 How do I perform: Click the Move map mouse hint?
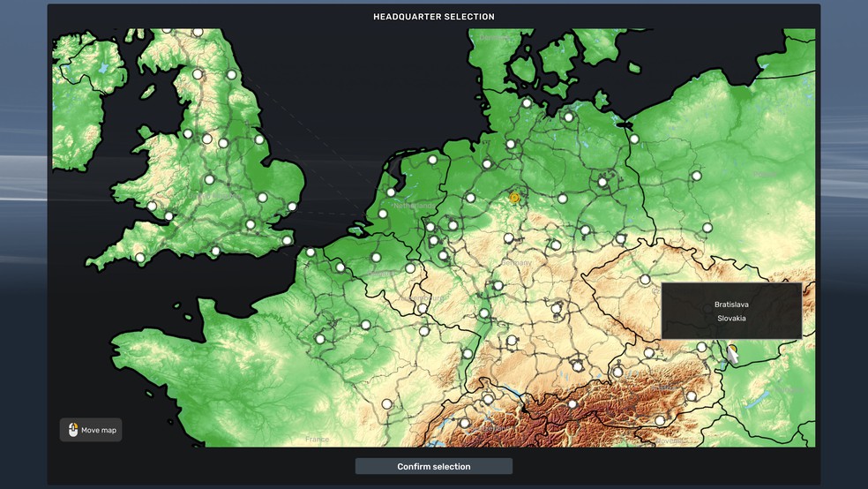[x=91, y=430]
